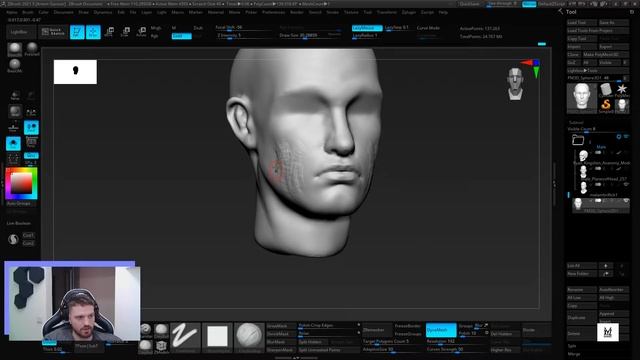Click the large head tool thumbnail
This screenshot has width=640, height=360.
pos(582,97)
